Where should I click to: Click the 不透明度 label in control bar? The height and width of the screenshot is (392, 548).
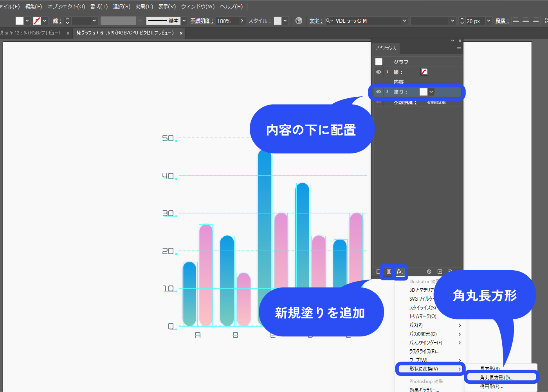202,21
